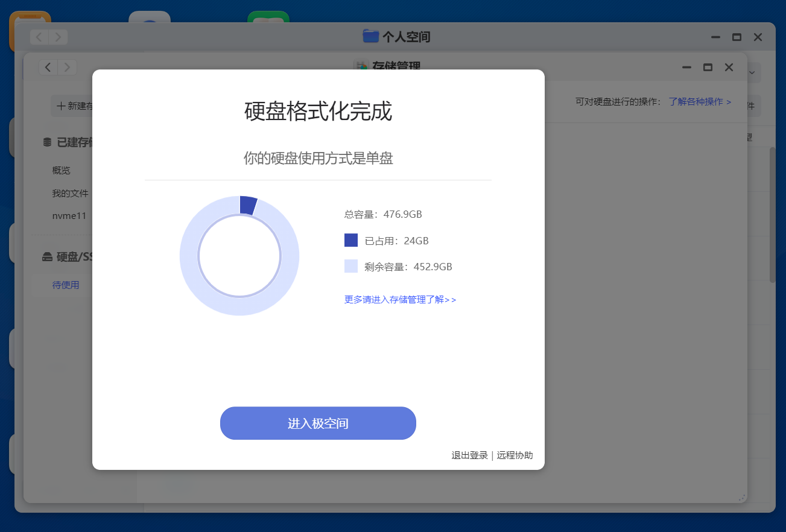This screenshot has height=532, width=786.
Task: Select 概览 in the storage sidebar
Action: [x=62, y=171]
